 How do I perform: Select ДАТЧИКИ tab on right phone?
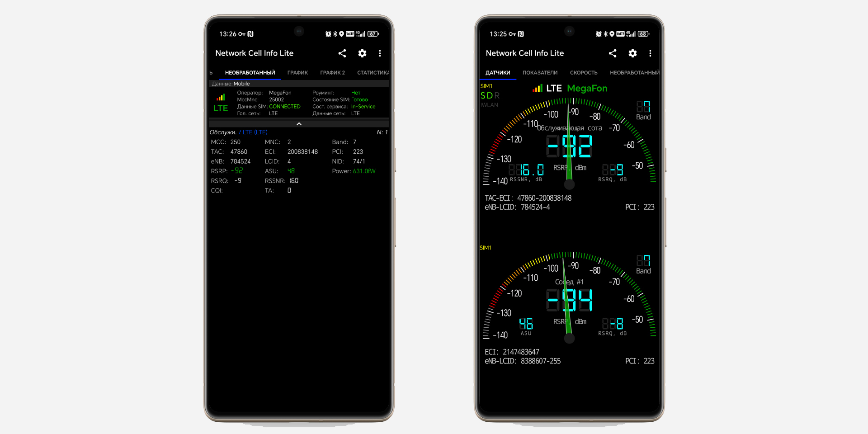(x=498, y=73)
